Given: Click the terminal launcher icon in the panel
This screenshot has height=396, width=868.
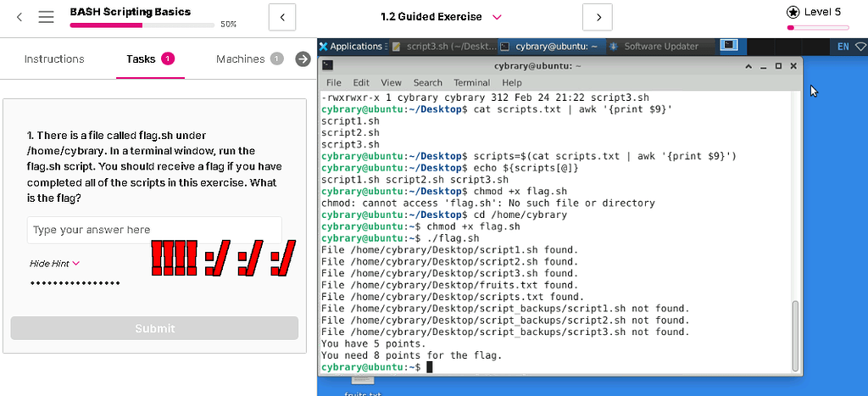Looking at the screenshot, I should pos(727,46).
